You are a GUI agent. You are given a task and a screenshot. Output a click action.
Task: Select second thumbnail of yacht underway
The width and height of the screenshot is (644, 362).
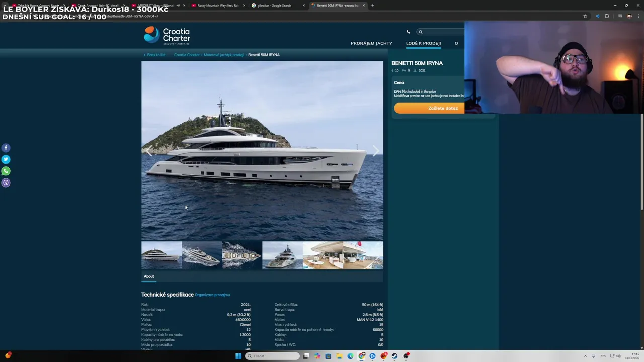point(202,255)
